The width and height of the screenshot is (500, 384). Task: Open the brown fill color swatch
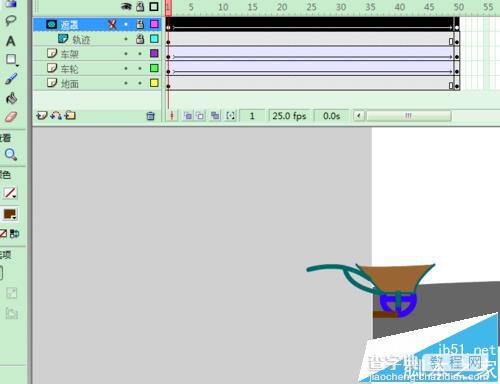click(x=10, y=214)
